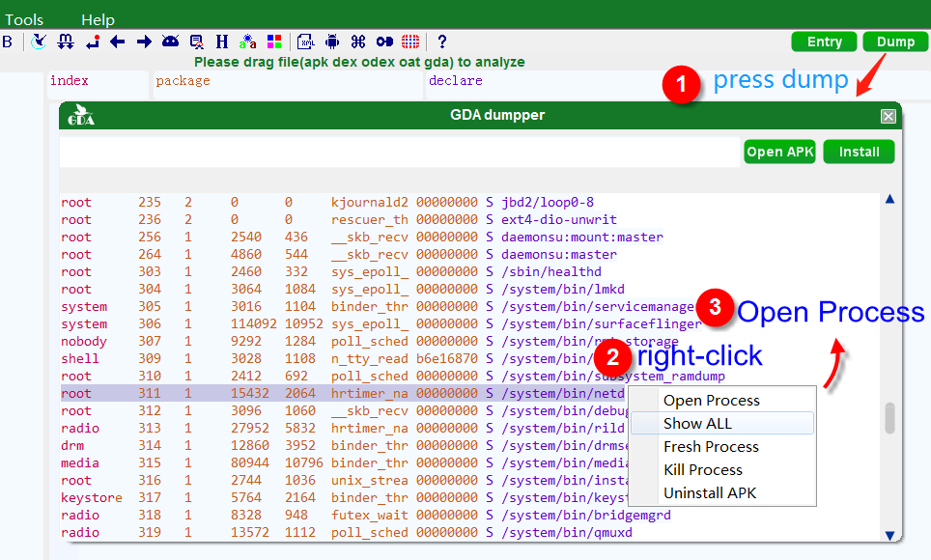Select the /system/bin/qmuxd process row
Screen dimensions: 931x560
[x=469, y=532]
